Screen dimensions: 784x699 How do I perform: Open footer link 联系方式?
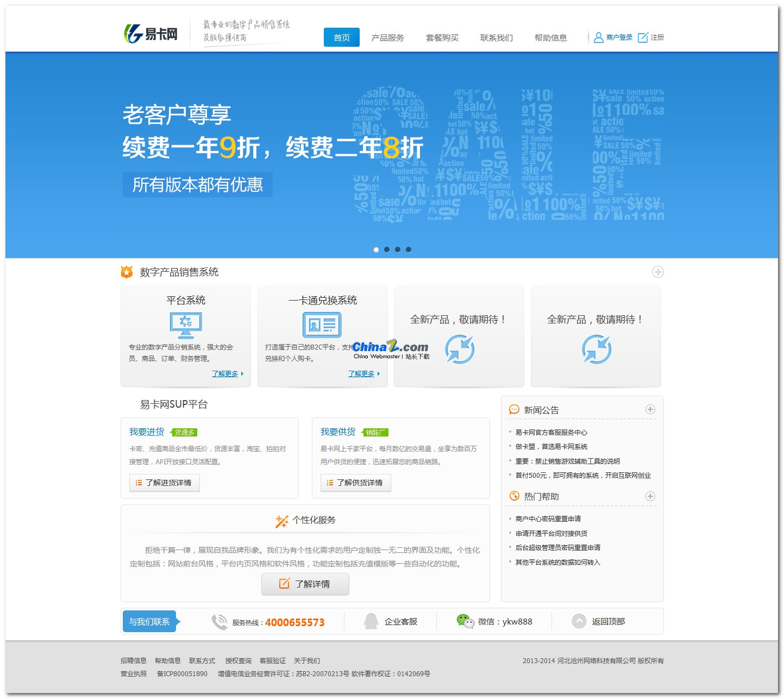[x=202, y=661]
